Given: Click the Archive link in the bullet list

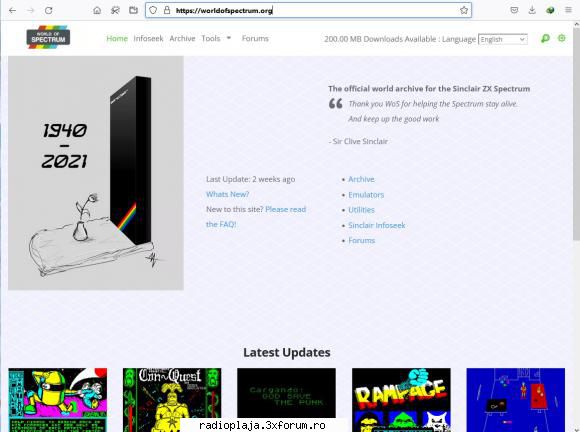Looking at the screenshot, I should pyautogui.click(x=361, y=179).
